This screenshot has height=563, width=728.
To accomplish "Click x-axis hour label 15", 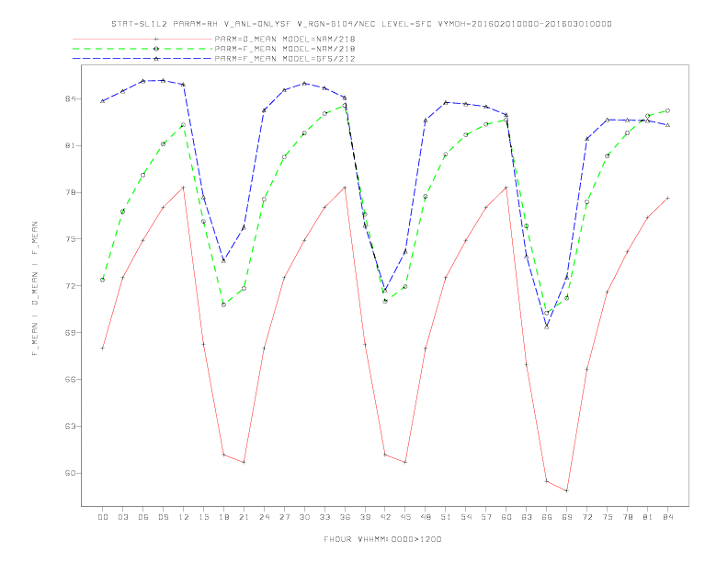I will pos(203,517).
